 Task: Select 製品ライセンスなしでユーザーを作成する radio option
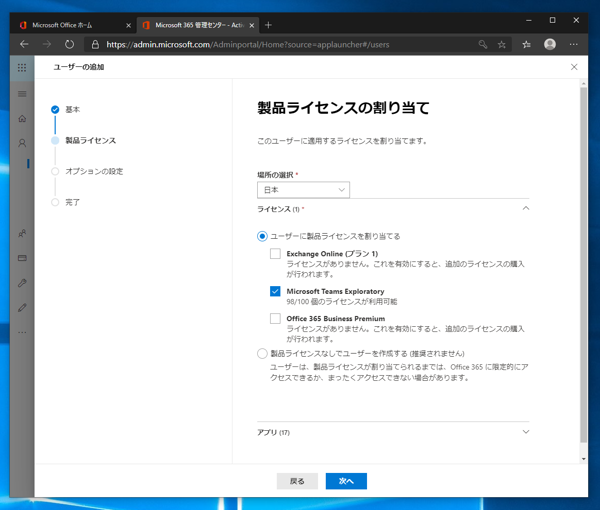(x=262, y=354)
